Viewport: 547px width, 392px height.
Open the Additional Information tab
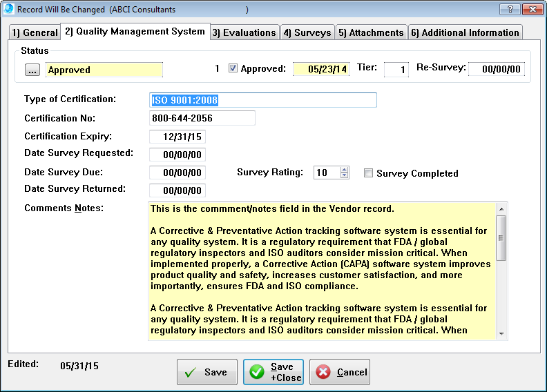pyautogui.click(x=465, y=32)
